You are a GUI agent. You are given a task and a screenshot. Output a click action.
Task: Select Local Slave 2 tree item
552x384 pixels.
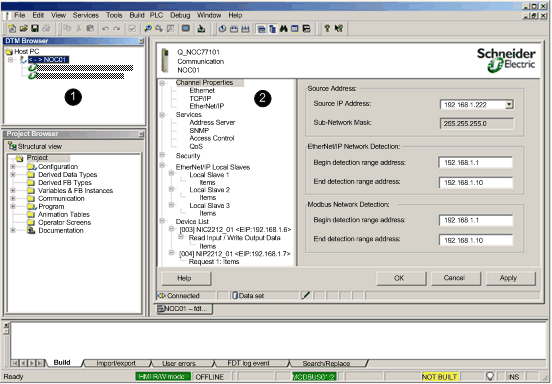209,190
